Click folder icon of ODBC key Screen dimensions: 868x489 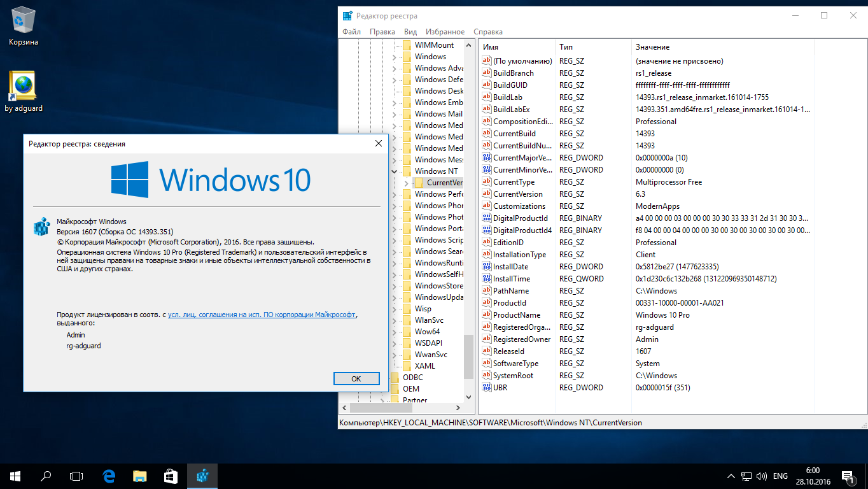point(395,378)
